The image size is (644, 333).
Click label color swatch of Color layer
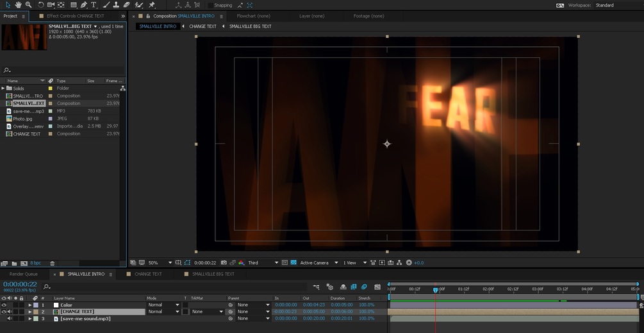tap(35, 305)
